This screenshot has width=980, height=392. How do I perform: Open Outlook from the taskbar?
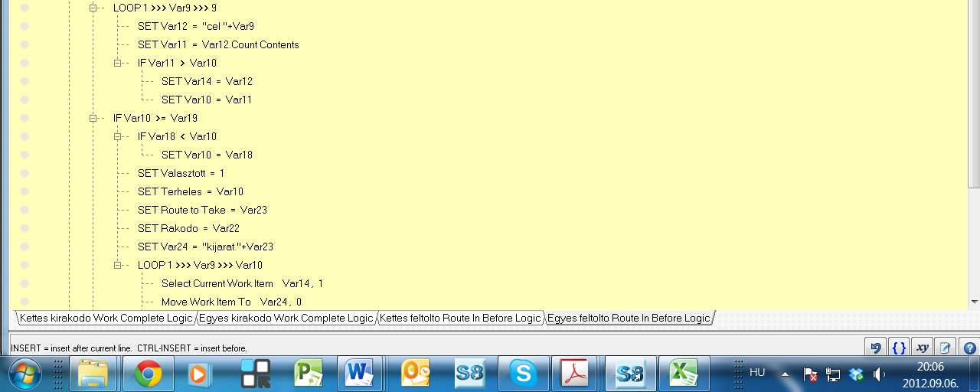pyautogui.click(x=417, y=374)
